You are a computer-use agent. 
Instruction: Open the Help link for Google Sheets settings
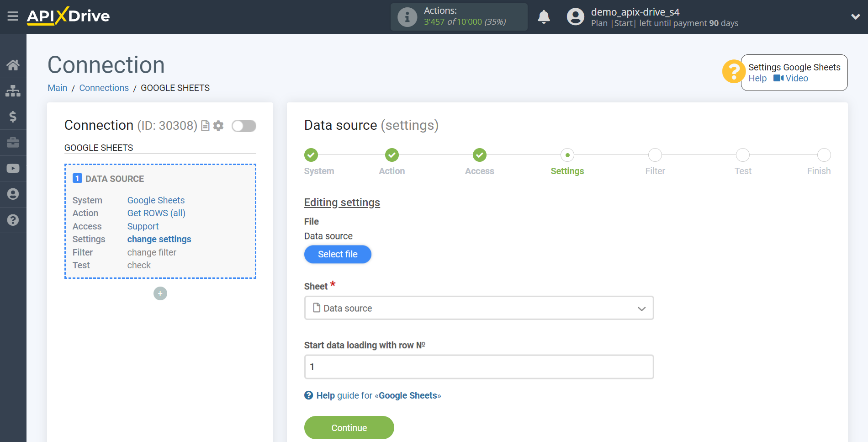coord(757,78)
